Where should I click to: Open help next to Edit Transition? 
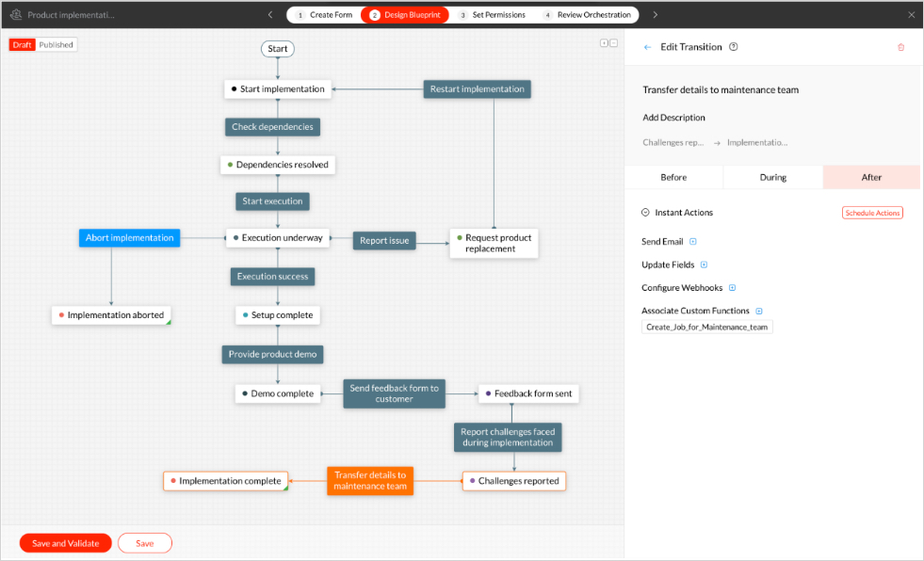click(x=734, y=47)
